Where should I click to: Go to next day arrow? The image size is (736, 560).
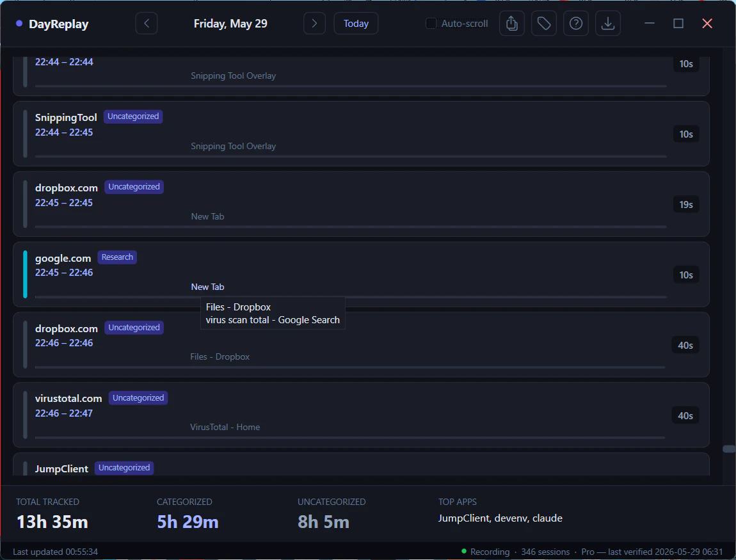tap(314, 24)
